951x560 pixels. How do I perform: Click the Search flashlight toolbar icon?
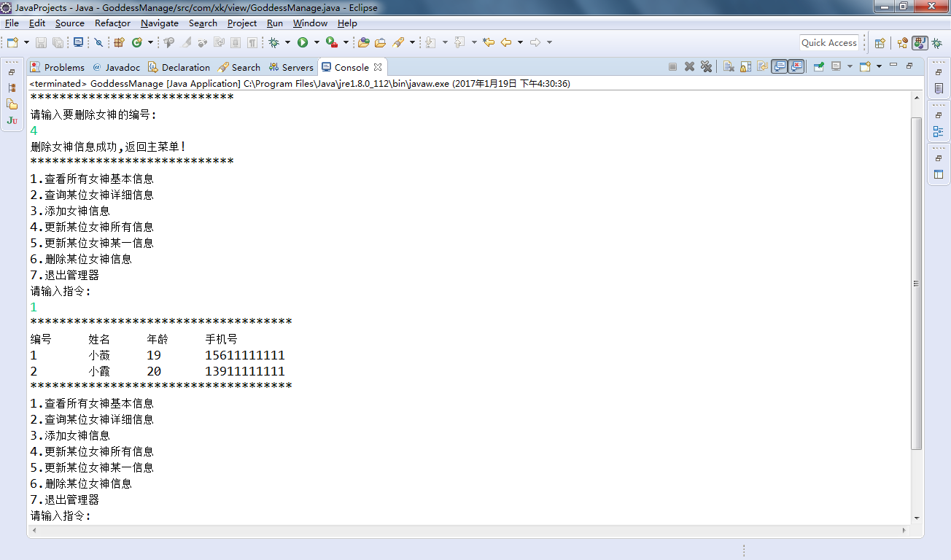398,42
